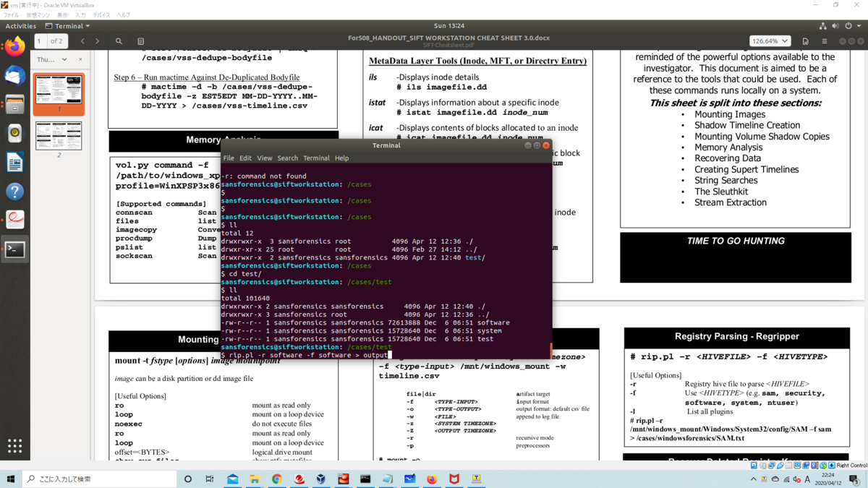Toggle the sidebar pane button
868x488 pixels.
[141, 41]
